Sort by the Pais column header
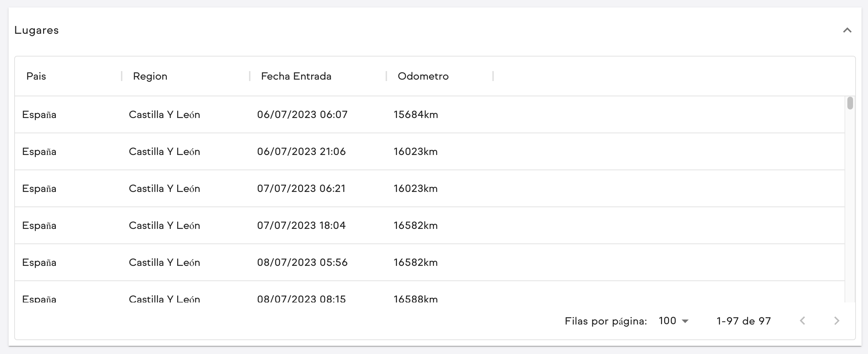The image size is (868, 354). tap(36, 76)
